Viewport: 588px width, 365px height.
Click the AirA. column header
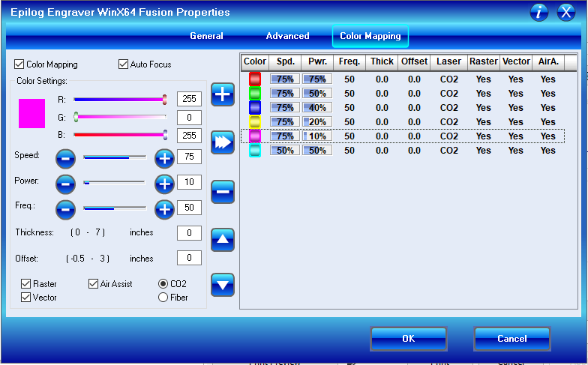(548, 61)
